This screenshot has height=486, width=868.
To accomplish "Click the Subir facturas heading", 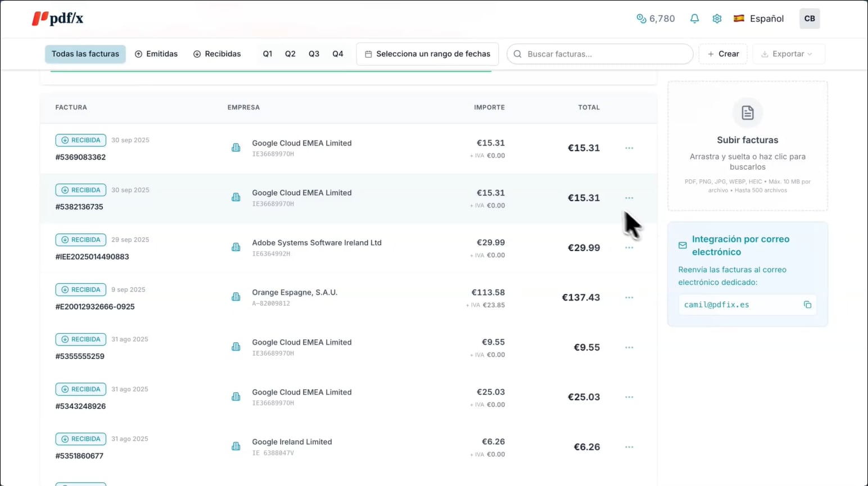I will click(x=748, y=140).
